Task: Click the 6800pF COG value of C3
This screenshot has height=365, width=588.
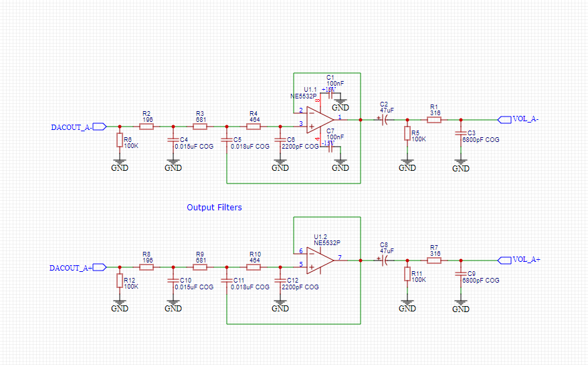Action: point(481,140)
